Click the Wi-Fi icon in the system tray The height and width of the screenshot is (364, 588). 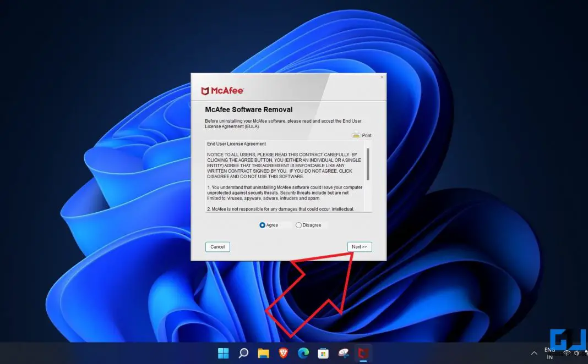(x=567, y=353)
